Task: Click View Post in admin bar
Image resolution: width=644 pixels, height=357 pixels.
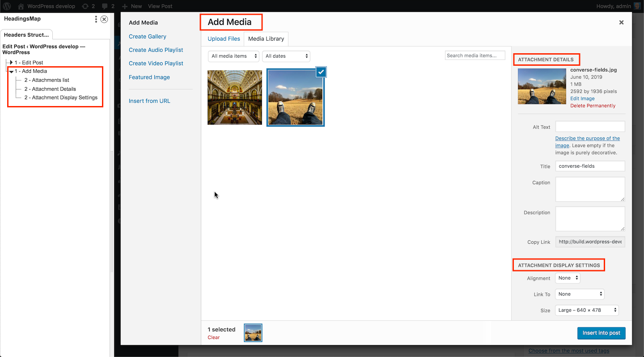Action: point(160,6)
